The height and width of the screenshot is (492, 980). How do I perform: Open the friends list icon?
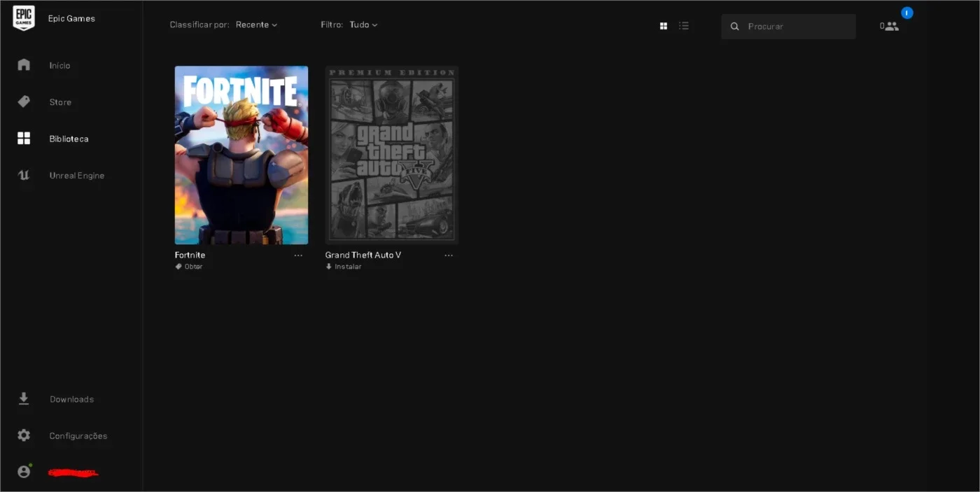click(x=891, y=26)
